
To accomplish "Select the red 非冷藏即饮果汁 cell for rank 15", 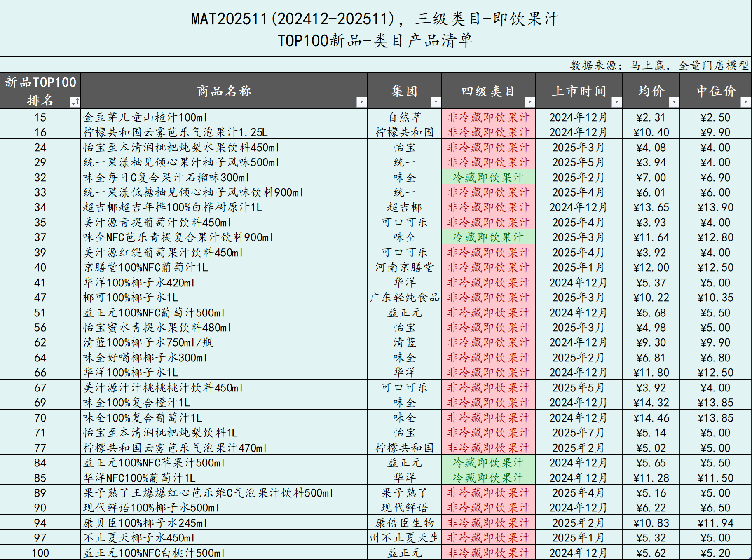I will point(488,117).
